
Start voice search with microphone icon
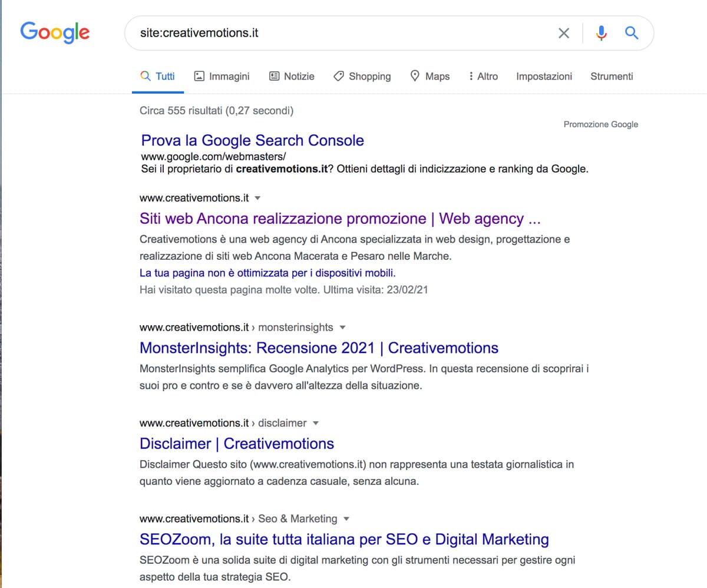click(x=601, y=33)
